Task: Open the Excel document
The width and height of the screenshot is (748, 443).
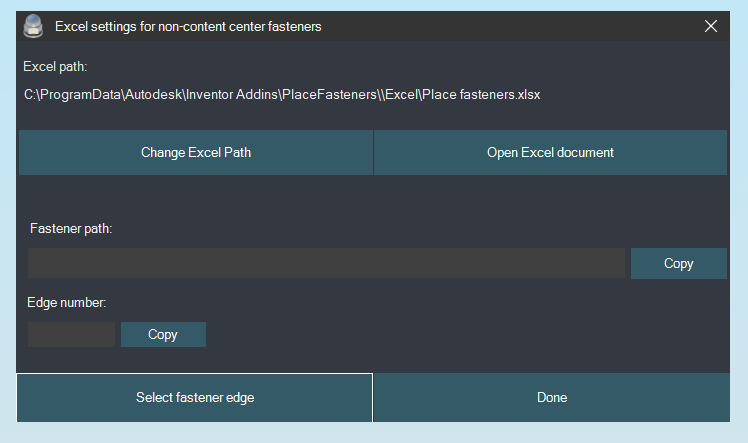Action: point(550,153)
